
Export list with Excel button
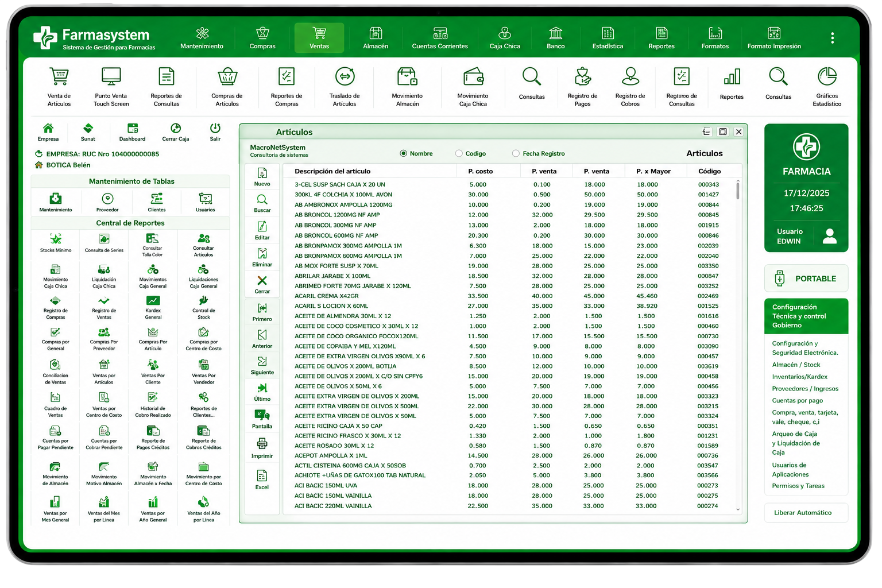click(262, 480)
